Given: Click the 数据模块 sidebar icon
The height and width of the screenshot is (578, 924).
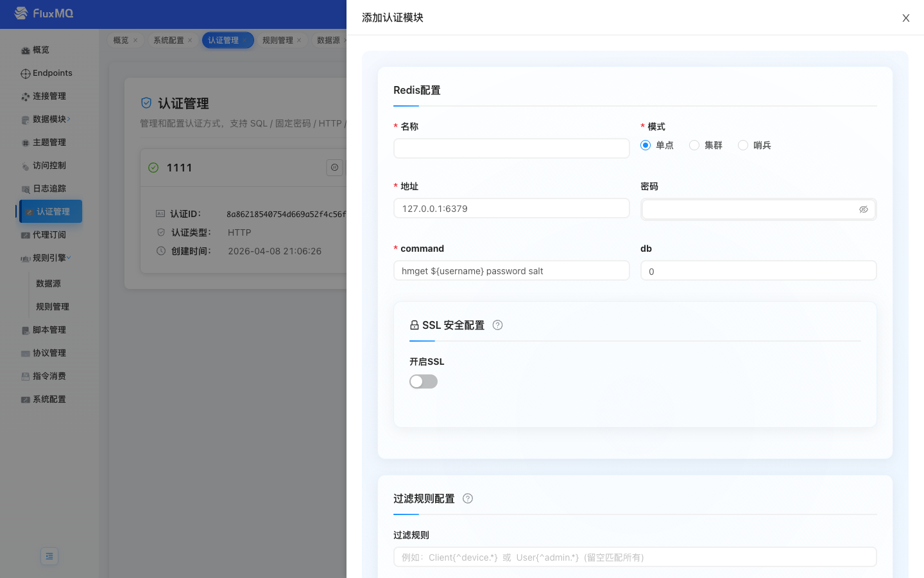Looking at the screenshot, I should click(26, 119).
